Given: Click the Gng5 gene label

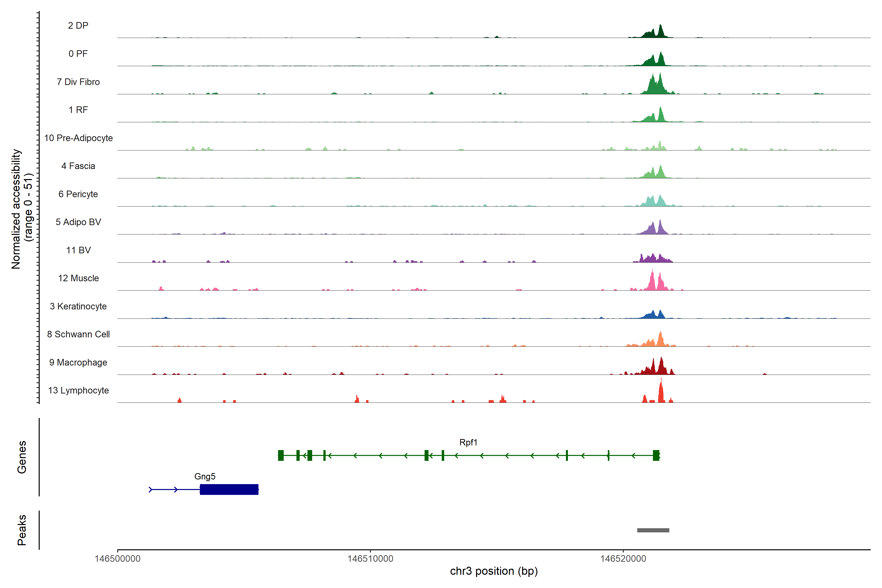Looking at the screenshot, I should coord(205,476).
